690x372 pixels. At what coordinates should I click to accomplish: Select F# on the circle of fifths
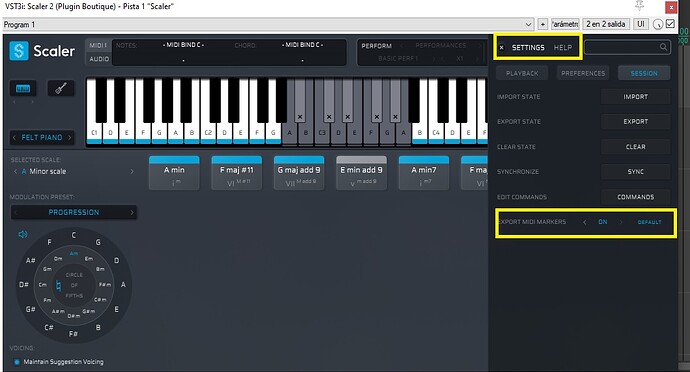[73, 334]
